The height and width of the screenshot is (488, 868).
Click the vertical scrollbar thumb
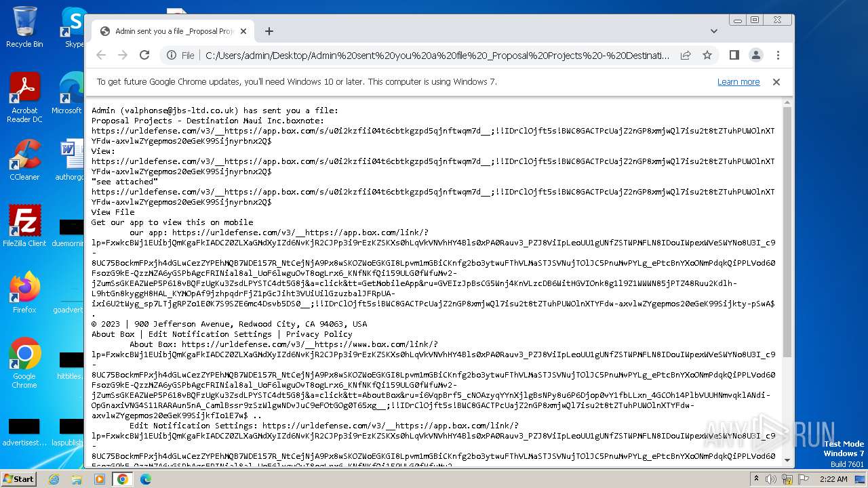pyautogui.click(x=787, y=232)
